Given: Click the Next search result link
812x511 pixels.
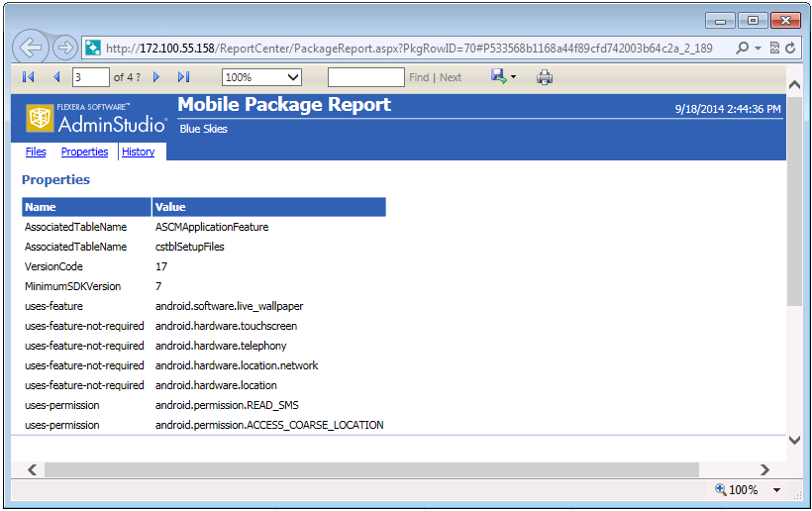Looking at the screenshot, I should pyautogui.click(x=451, y=77).
